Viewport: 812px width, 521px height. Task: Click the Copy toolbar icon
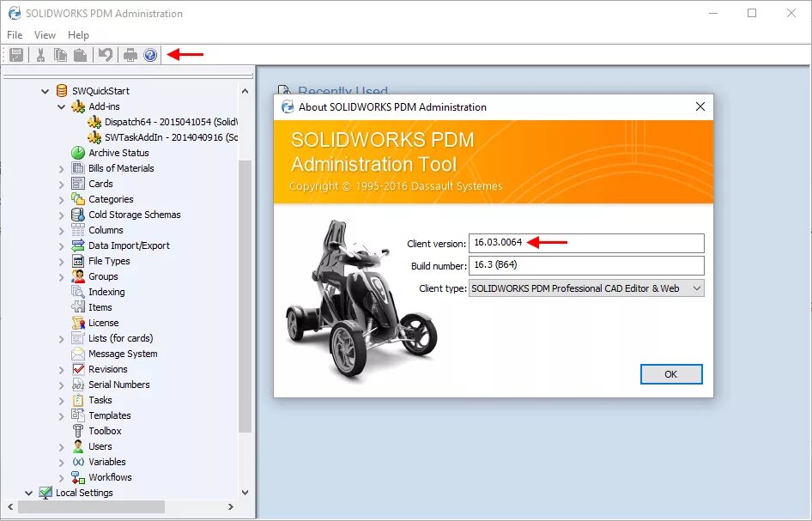60,54
